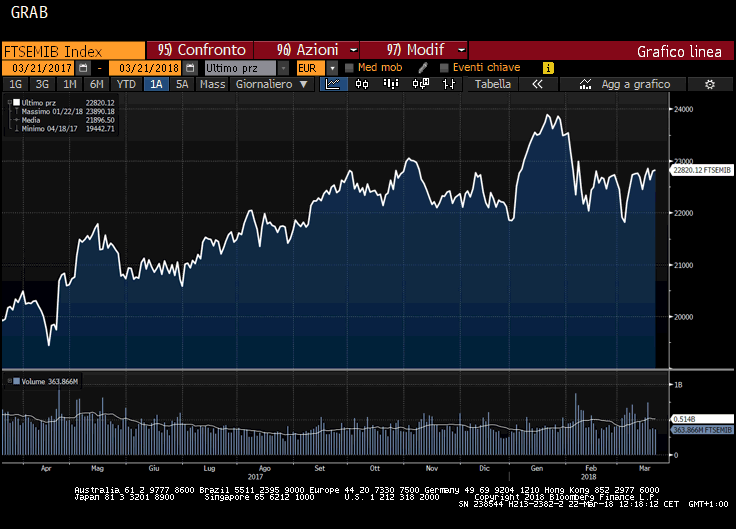Open the Ultimo prz field dropdown
This screenshot has height=529, width=736.
pyautogui.click(x=284, y=68)
